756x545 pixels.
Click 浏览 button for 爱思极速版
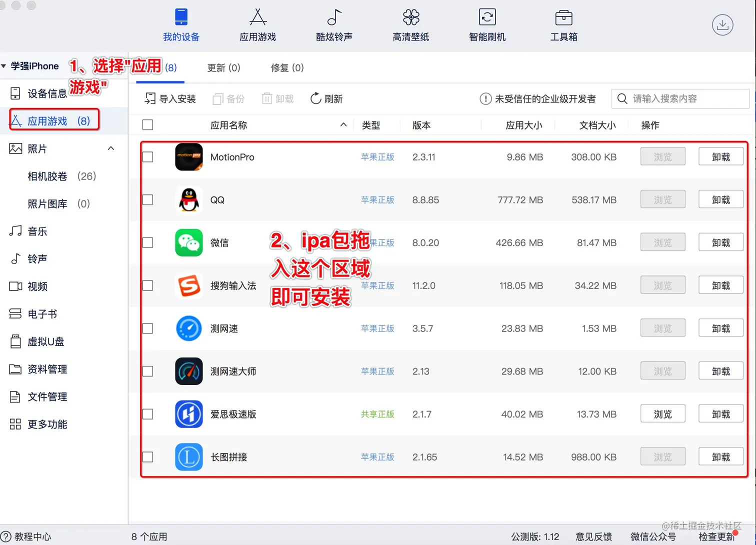(663, 414)
